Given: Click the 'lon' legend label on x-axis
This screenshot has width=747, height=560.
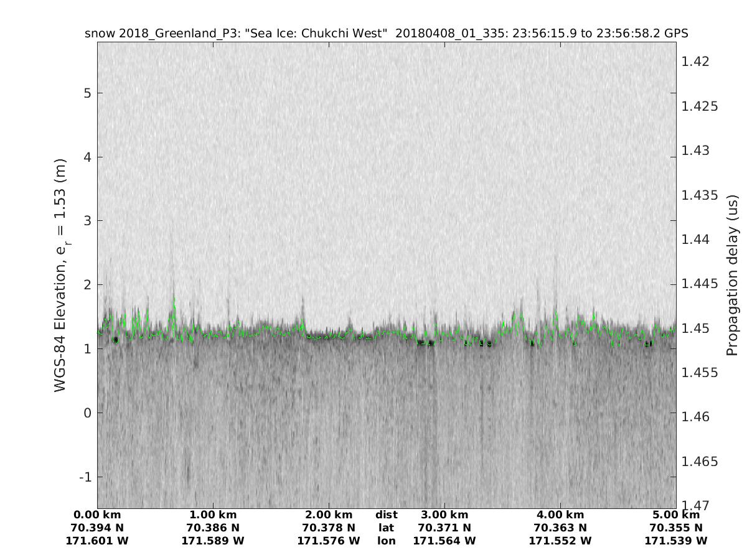Looking at the screenshot, I should point(386,541).
